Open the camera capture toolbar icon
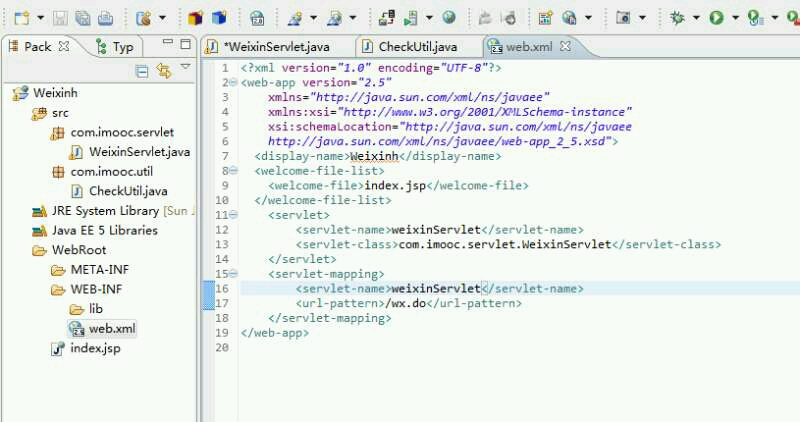Screen dimensions: 800x422 tap(623, 18)
